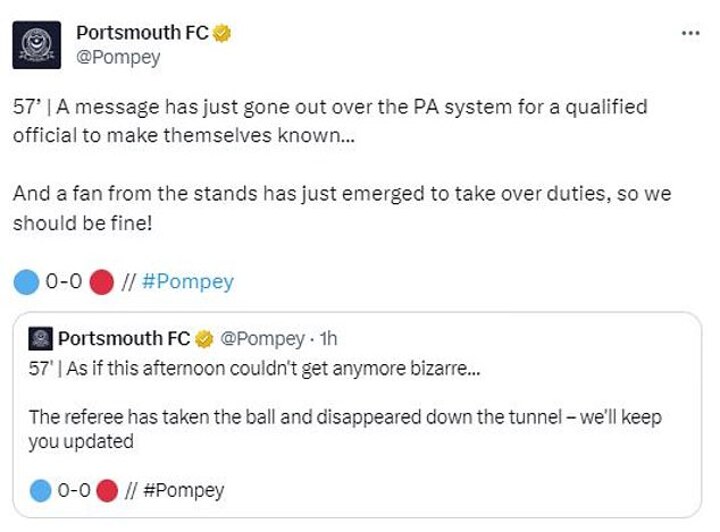
Task: Click the red circle emoji in main tweet
Action: click(101, 282)
